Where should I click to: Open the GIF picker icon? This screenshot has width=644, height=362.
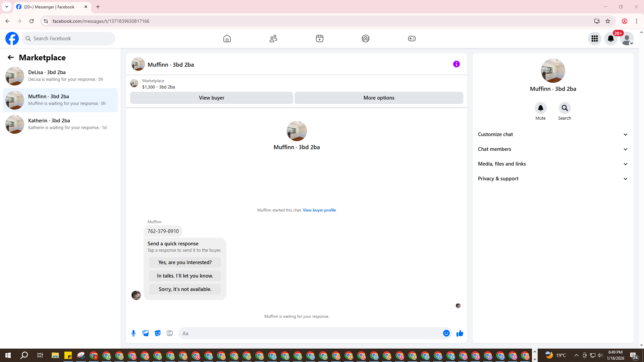coord(170,333)
